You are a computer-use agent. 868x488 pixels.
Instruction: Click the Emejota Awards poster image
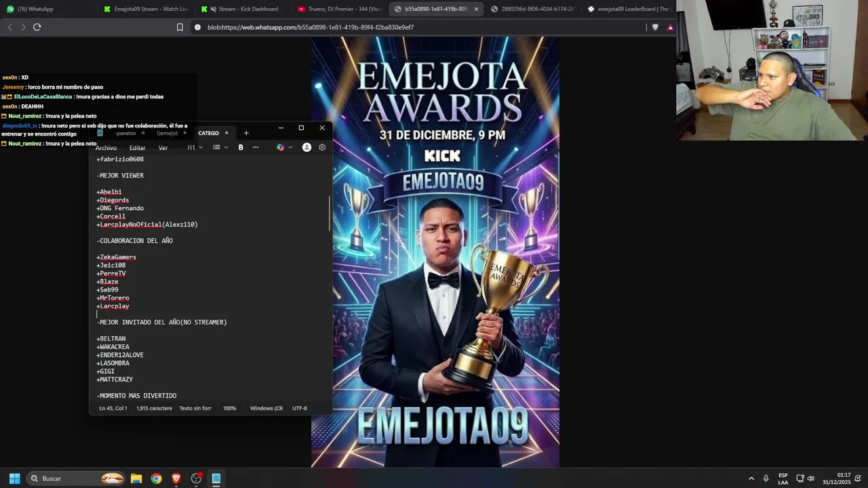coord(435,252)
